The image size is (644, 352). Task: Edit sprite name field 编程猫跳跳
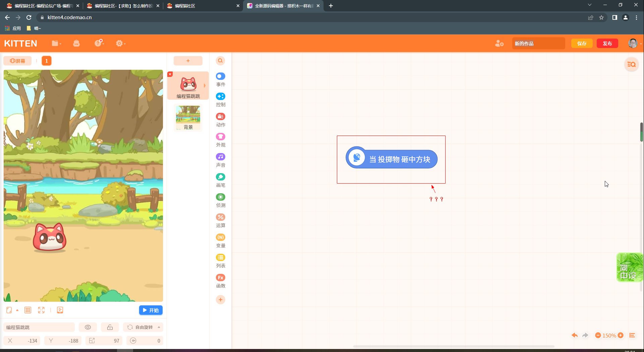click(x=39, y=327)
